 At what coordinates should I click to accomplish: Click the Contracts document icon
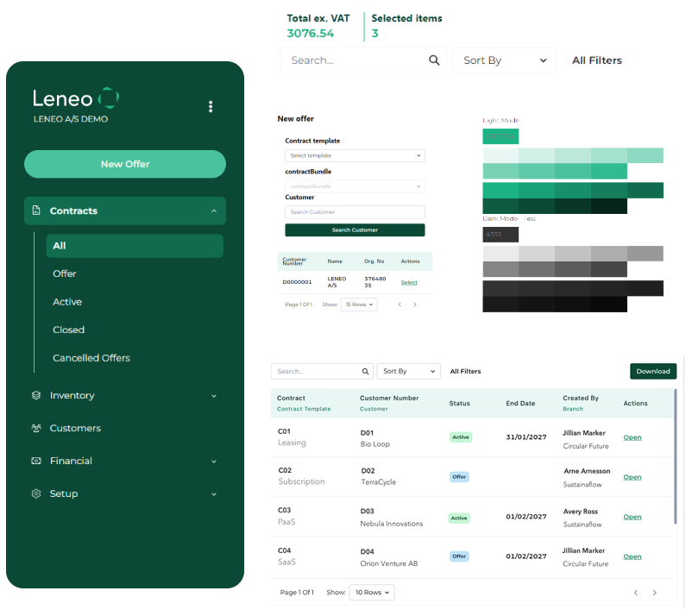(36, 211)
